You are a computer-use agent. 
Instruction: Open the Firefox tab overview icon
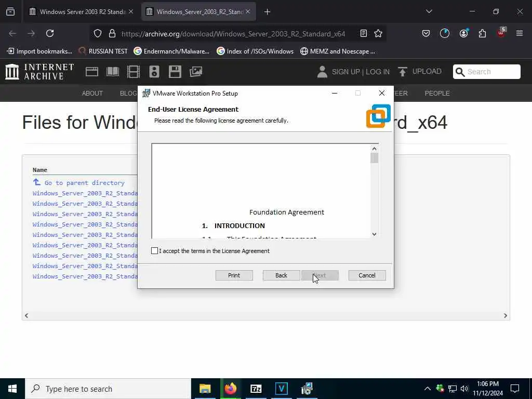[10, 11]
